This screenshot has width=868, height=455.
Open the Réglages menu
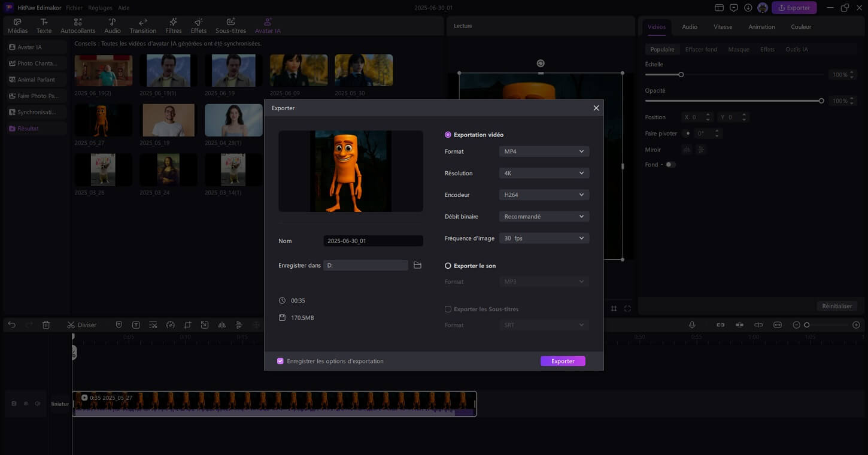pos(100,8)
